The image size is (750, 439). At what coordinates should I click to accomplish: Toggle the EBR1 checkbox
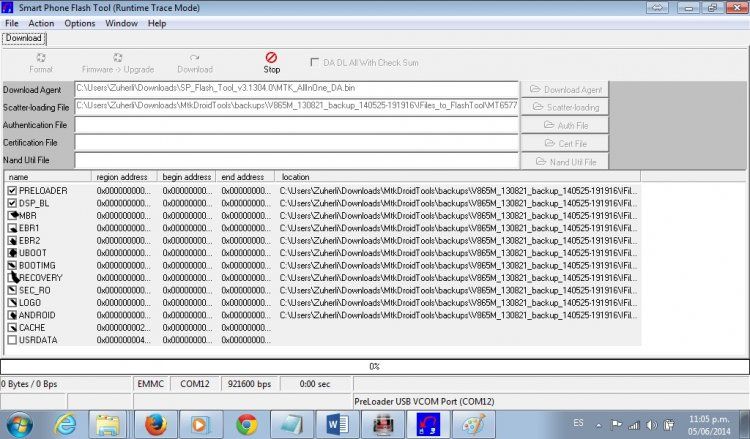coord(12,228)
